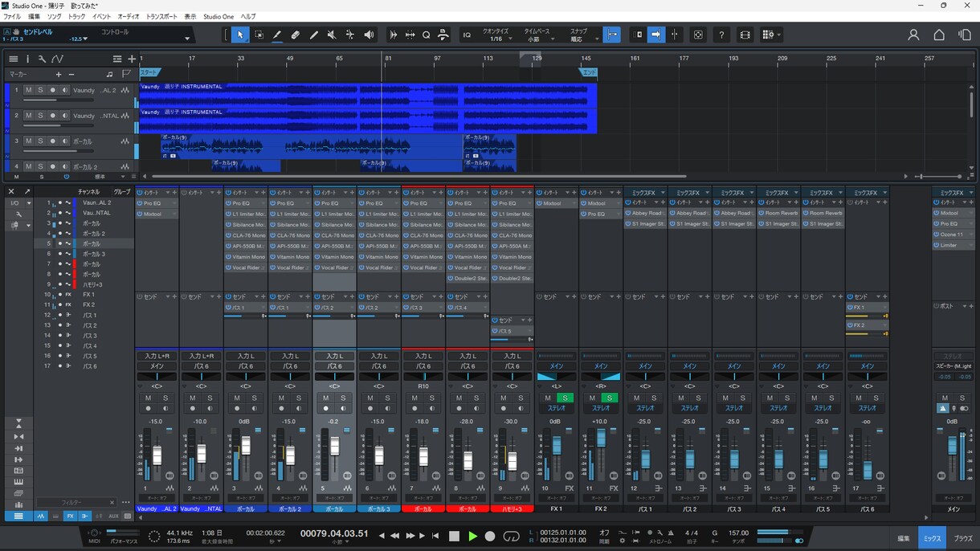The image size is (980, 551).
Task: Click the 編集 button at bottom right
Action: (904, 538)
